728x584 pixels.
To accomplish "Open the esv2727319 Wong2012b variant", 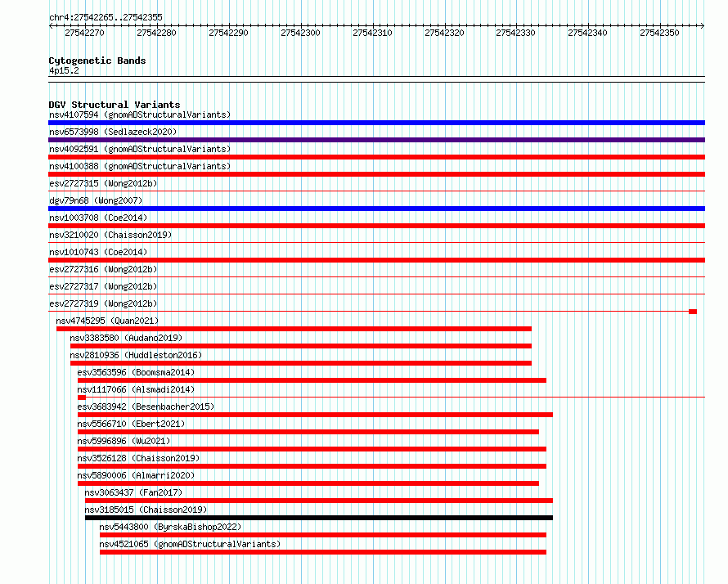I will click(x=103, y=303).
